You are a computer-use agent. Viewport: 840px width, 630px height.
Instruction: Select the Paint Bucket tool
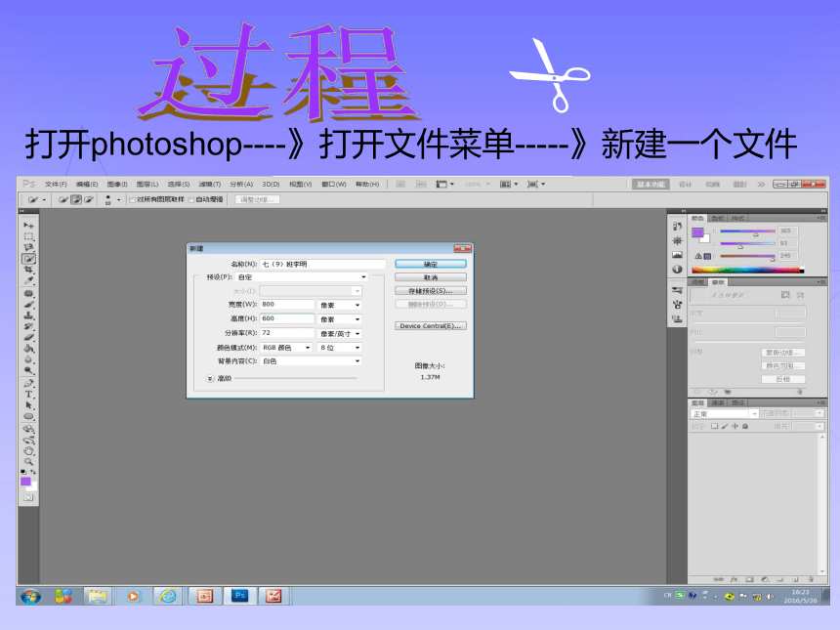tap(28, 349)
